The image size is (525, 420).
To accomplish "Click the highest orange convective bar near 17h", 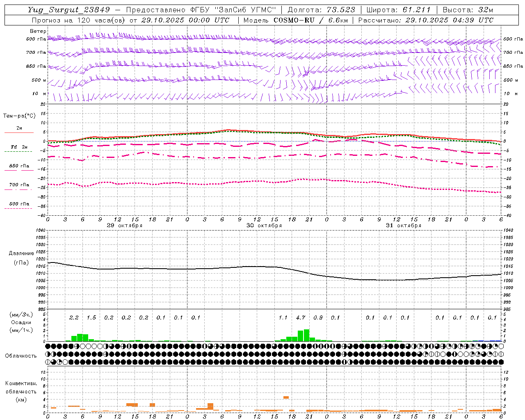I will [x=286, y=397].
